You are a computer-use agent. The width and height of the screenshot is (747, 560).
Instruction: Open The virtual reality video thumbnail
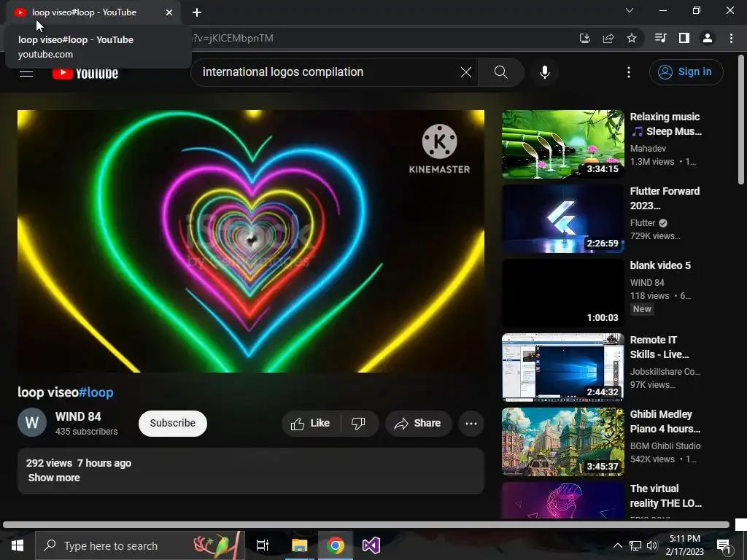[562, 500]
